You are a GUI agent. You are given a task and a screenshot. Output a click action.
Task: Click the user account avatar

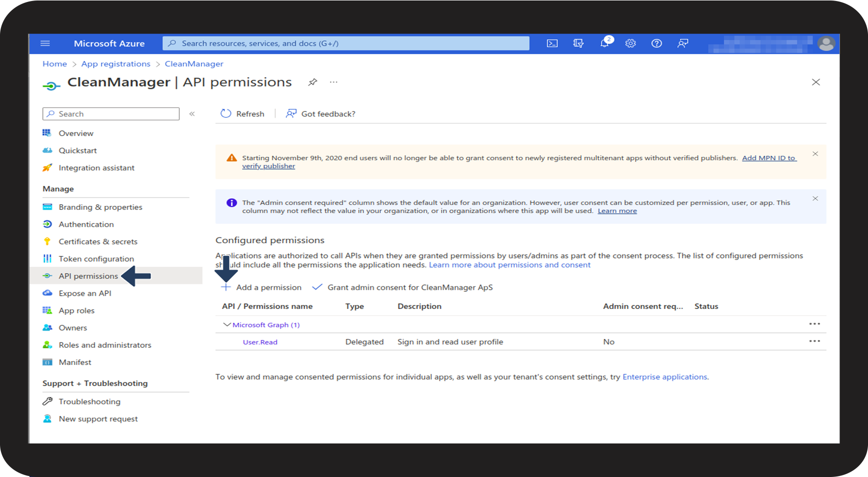tap(826, 43)
